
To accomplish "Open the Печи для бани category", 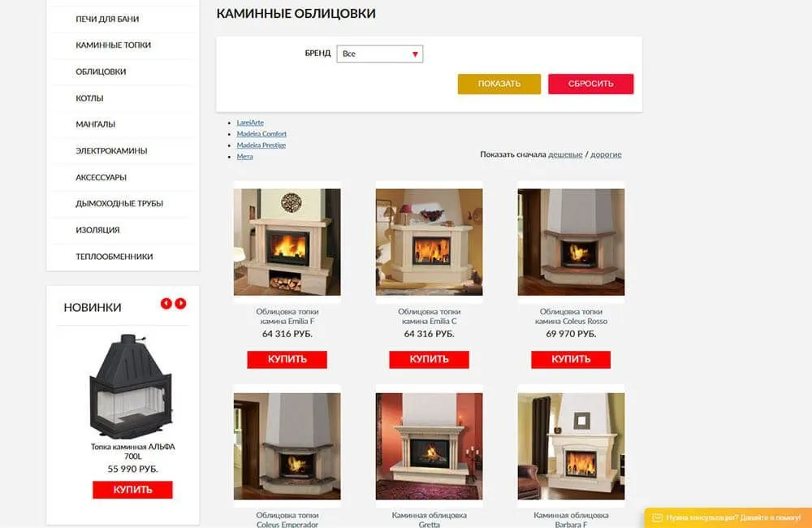I will pos(107,19).
